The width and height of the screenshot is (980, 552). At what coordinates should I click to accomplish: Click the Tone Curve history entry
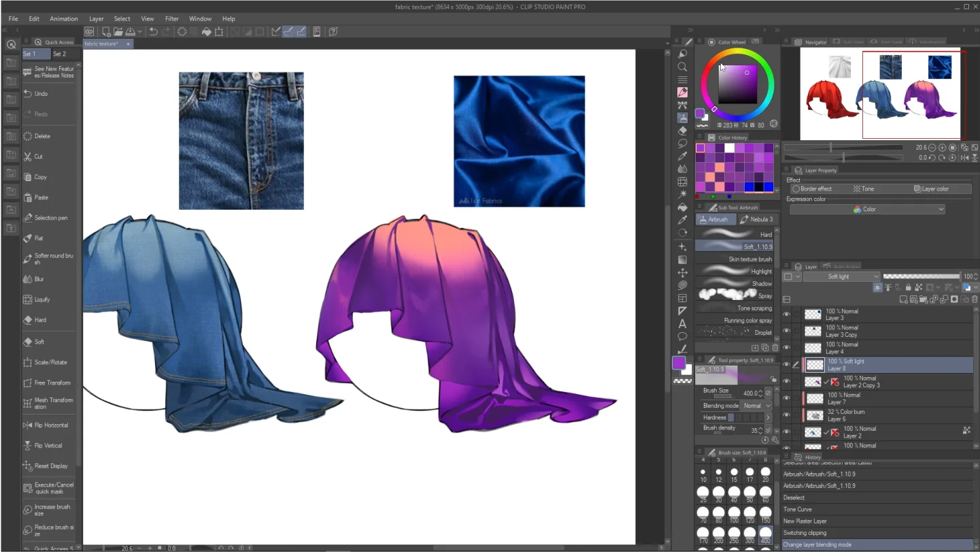(x=877, y=509)
